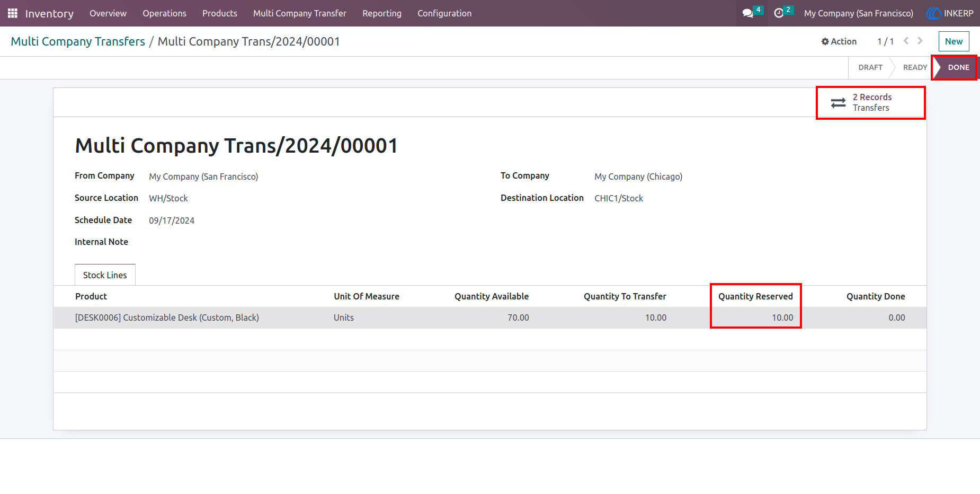This screenshot has width=980, height=494.
Task: Click the Quantity Done column header
Action: coord(876,296)
